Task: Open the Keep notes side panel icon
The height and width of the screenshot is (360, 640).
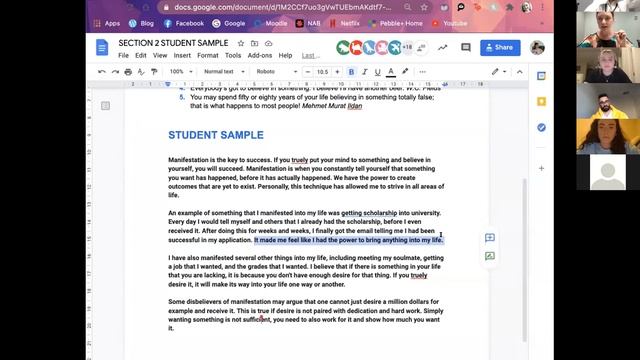Action: [x=542, y=102]
